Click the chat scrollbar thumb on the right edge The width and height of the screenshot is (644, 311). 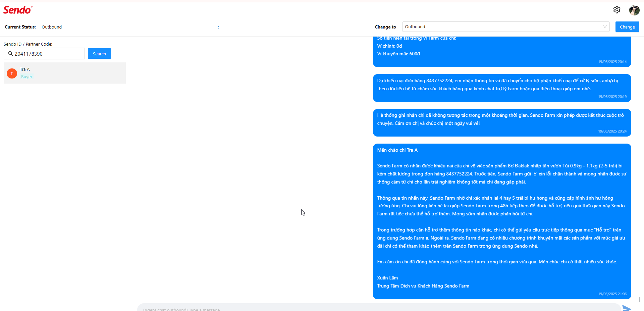(640, 299)
